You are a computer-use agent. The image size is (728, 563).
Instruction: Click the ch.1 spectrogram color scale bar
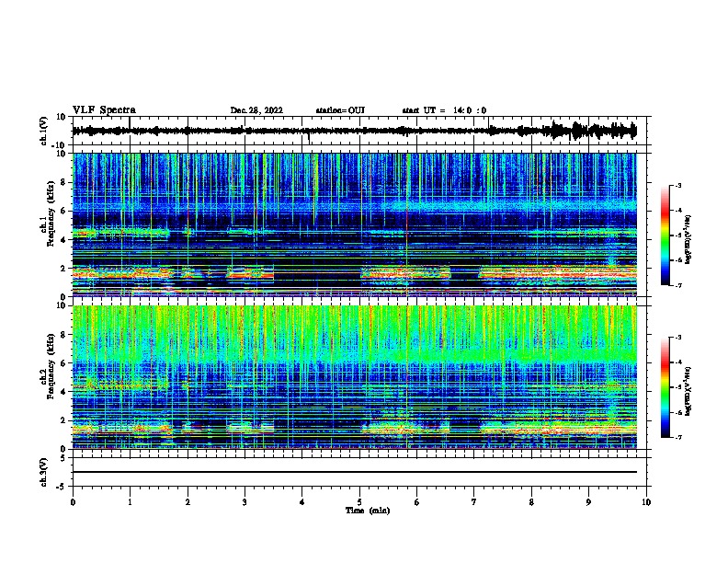665,236
